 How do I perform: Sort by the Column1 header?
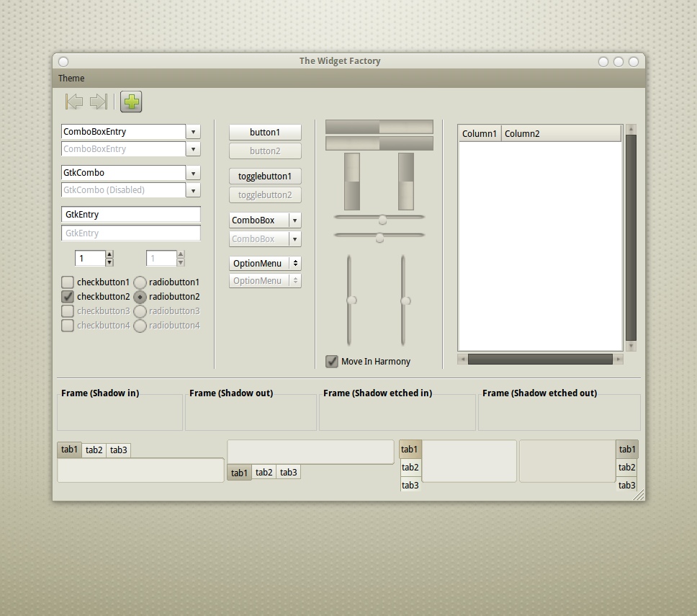tap(480, 134)
